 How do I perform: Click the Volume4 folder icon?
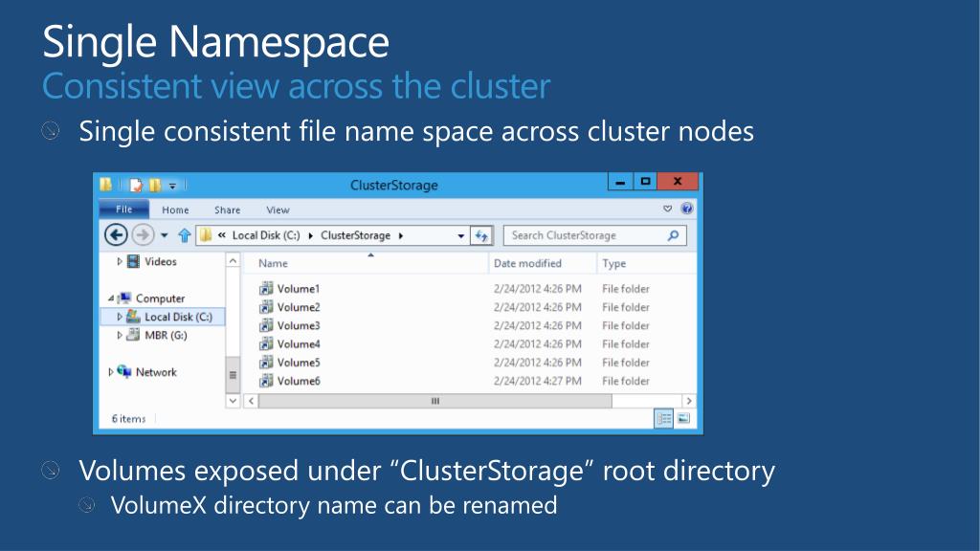[x=266, y=344]
